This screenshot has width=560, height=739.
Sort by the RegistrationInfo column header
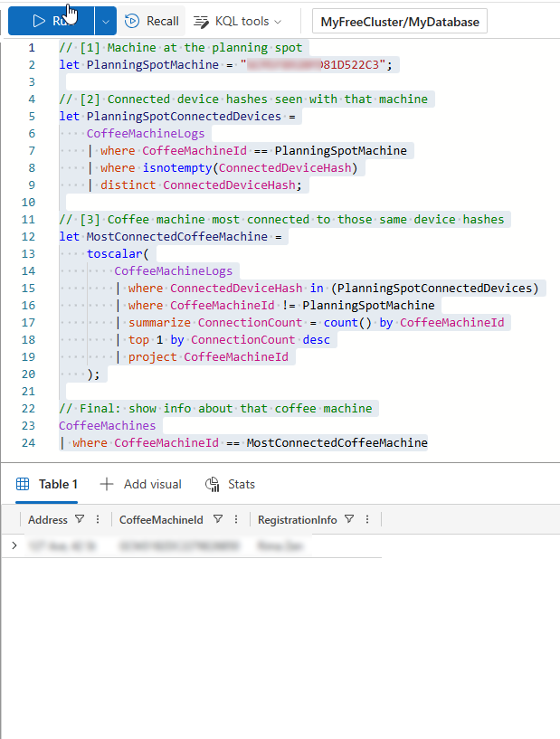click(298, 519)
